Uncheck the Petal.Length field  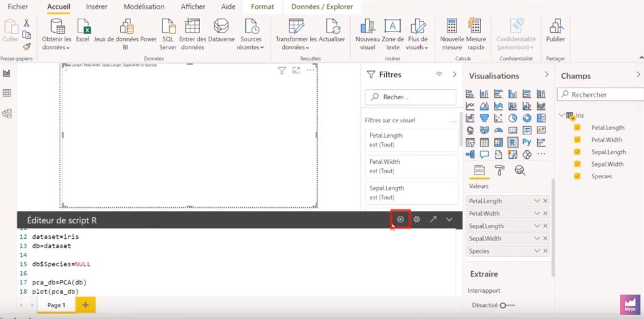point(577,127)
